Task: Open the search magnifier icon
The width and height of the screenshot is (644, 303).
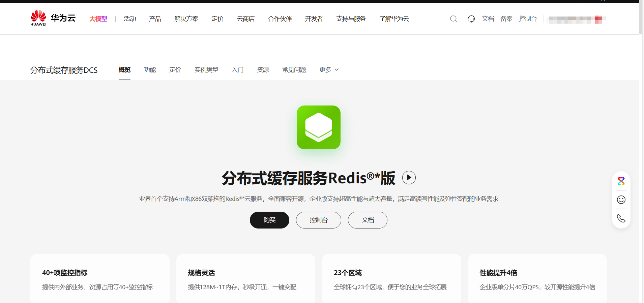Action: pyautogui.click(x=453, y=19)
